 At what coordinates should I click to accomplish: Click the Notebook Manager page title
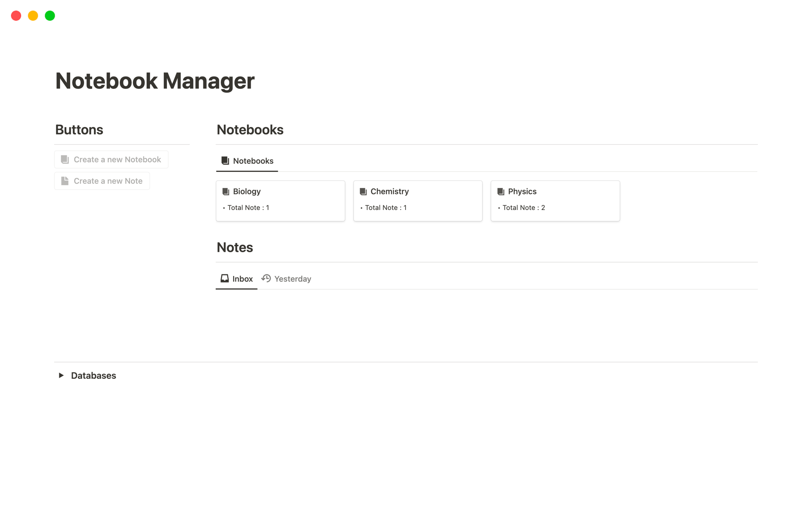coord(155,80)
